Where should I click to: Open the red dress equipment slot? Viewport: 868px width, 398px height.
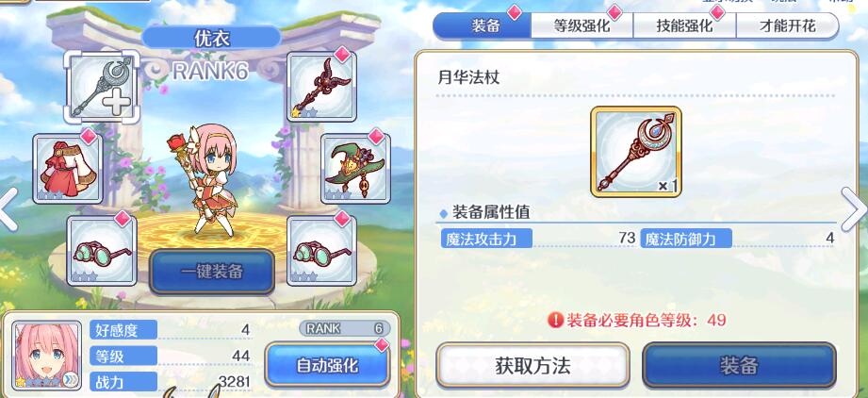coord(68,168)
